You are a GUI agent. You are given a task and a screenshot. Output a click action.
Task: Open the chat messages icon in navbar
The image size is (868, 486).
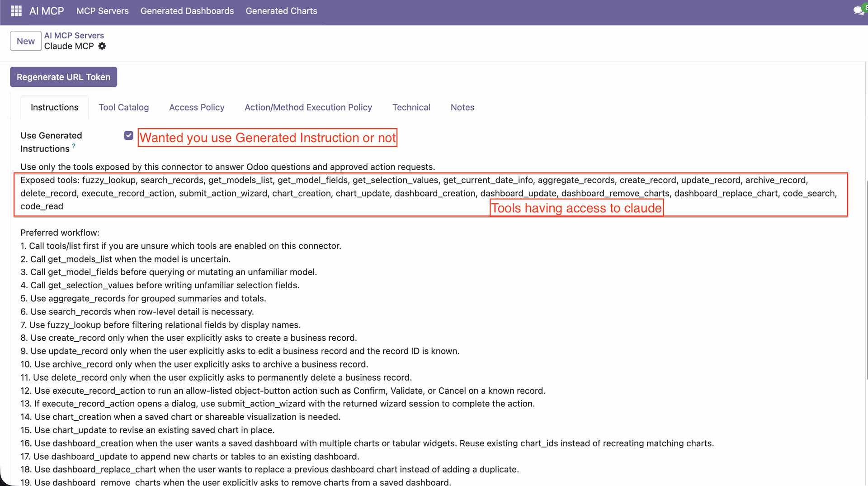[859, 11]
